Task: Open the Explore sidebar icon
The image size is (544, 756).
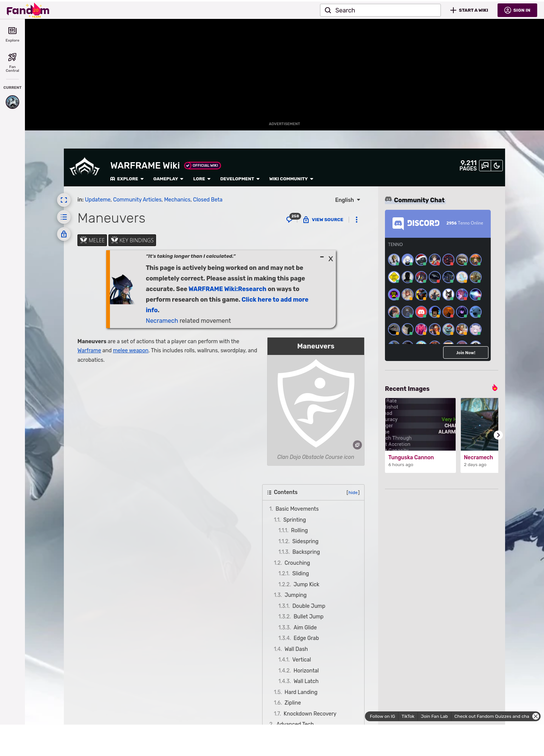Action: click(x=12, y=34)
